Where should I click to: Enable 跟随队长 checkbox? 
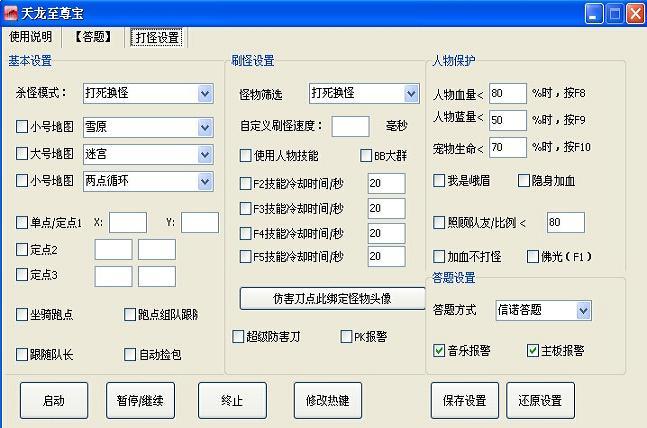[21, 354]
